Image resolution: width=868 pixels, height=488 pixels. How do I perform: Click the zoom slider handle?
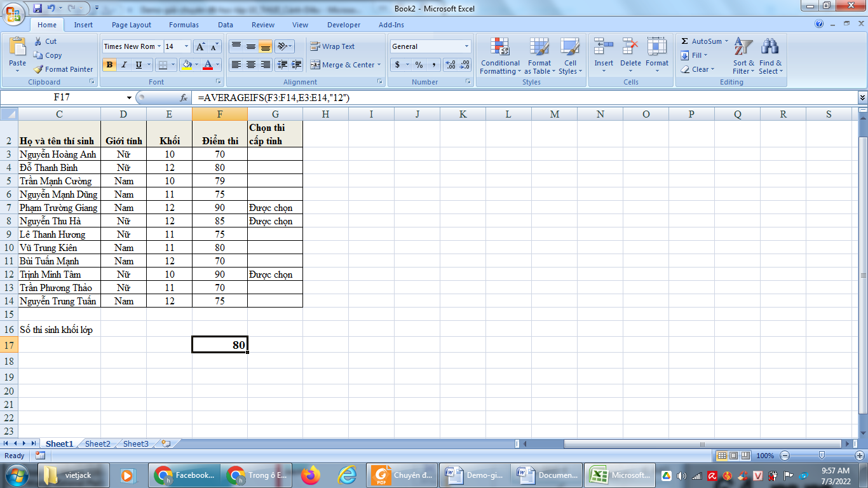tap(822, 456)
